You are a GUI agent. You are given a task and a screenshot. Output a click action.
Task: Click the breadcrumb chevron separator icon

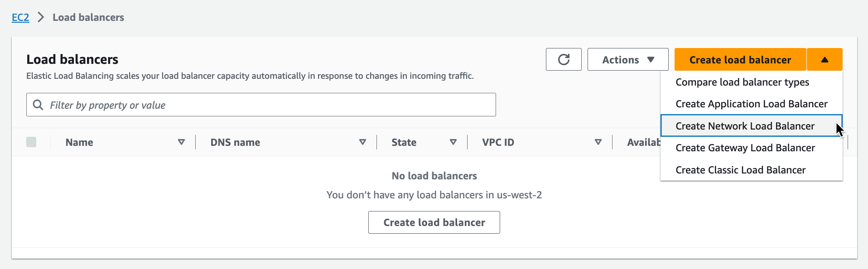(40, 17)
